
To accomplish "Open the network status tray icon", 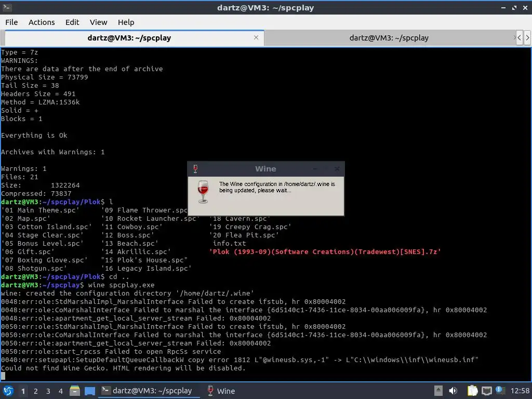I will [486, 391].
